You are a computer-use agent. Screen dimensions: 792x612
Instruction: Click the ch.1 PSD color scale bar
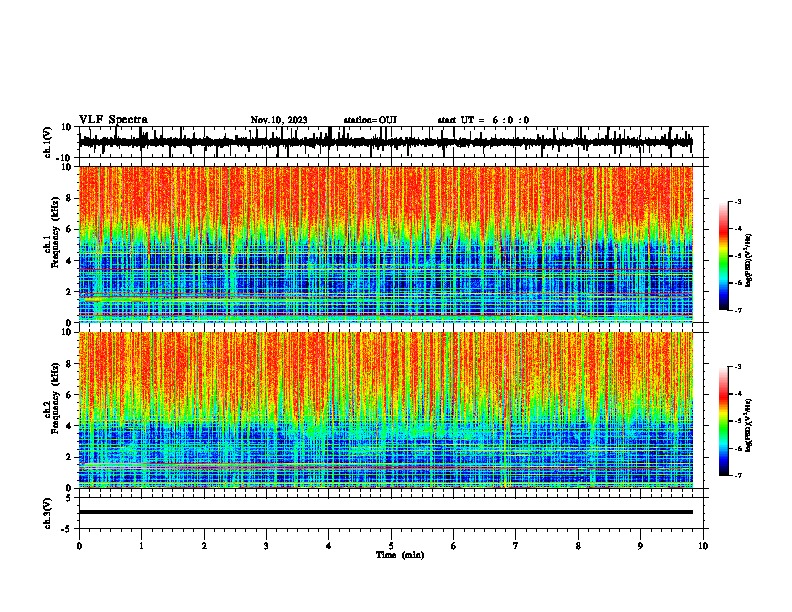point(724,256)
